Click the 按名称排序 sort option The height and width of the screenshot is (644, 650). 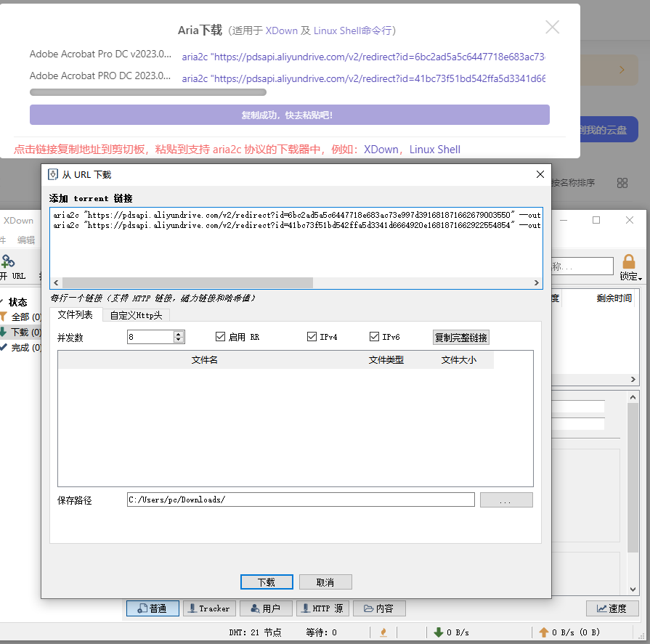tap(573, 183)
